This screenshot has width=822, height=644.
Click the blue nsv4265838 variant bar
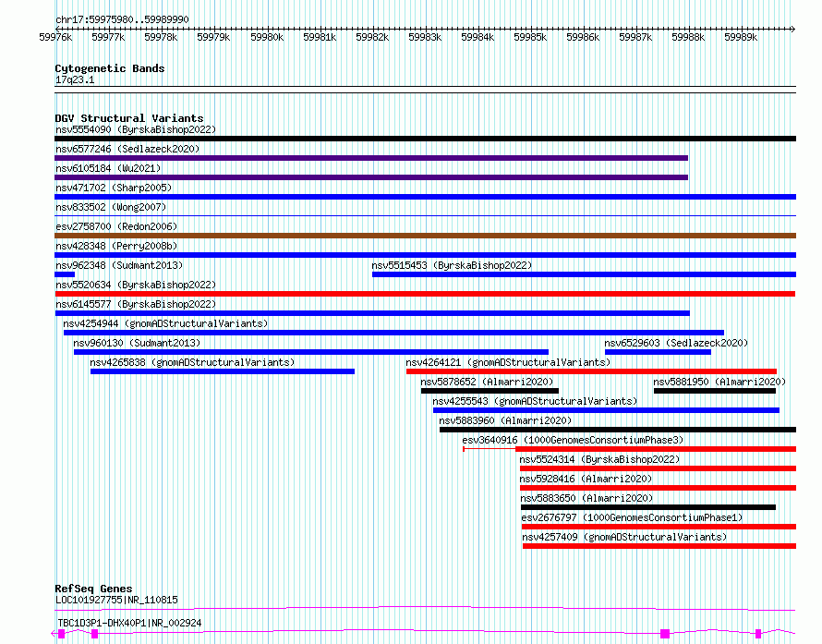click(223, 371)
